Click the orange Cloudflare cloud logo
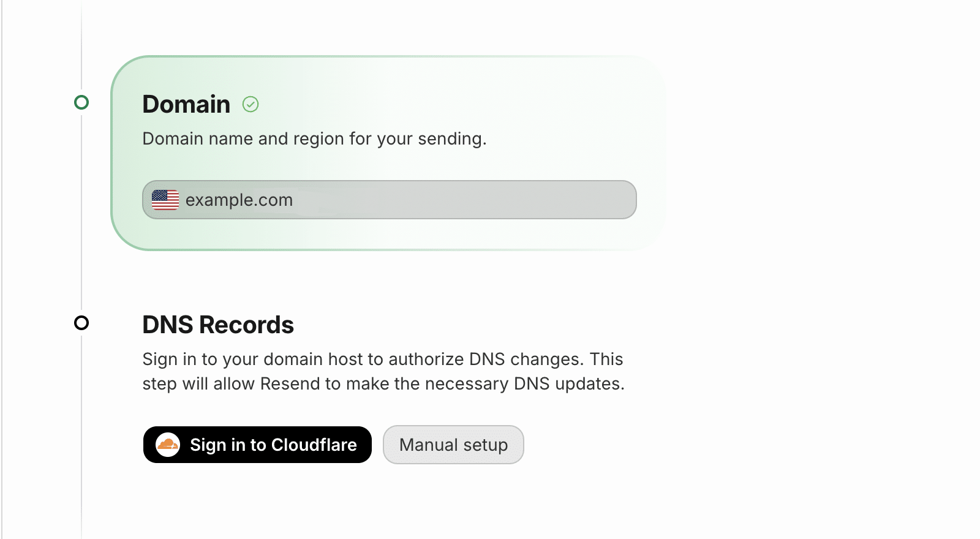 coord(168,445)
